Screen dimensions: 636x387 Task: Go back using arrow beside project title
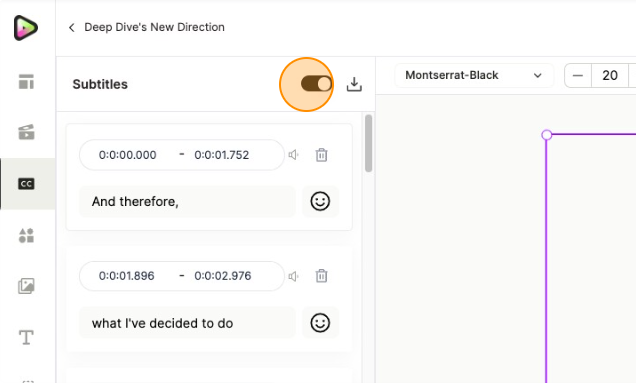[72, 27]
